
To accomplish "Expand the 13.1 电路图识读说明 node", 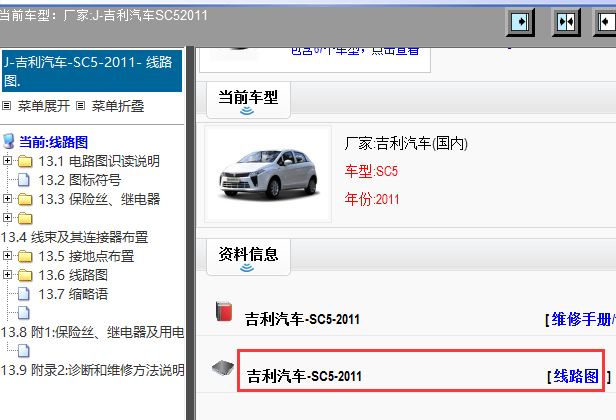I will (7, 160).
